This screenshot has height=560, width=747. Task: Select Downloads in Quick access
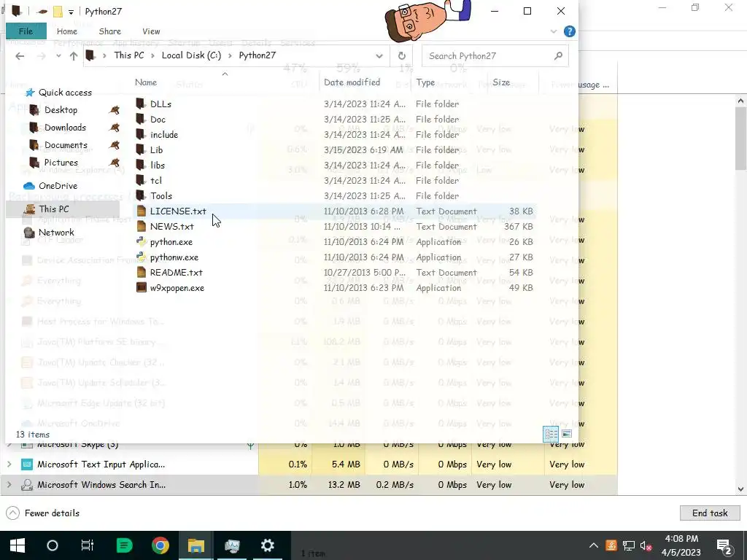coord(65,128)
